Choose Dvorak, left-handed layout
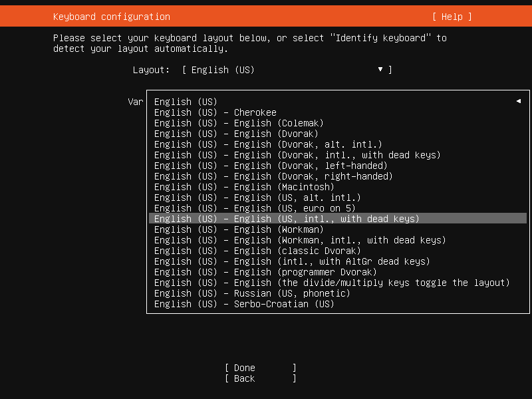The width and height of the screenshot is (532, 399). (271, 166)
